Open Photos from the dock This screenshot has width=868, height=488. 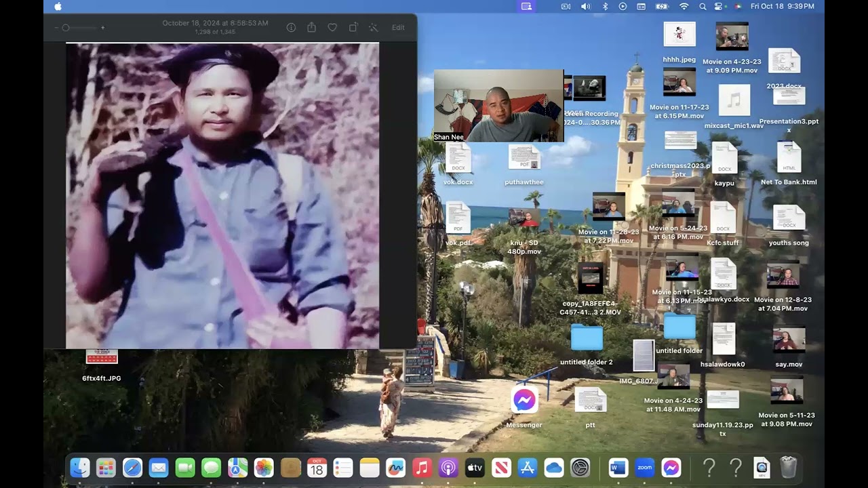point(264,468)
